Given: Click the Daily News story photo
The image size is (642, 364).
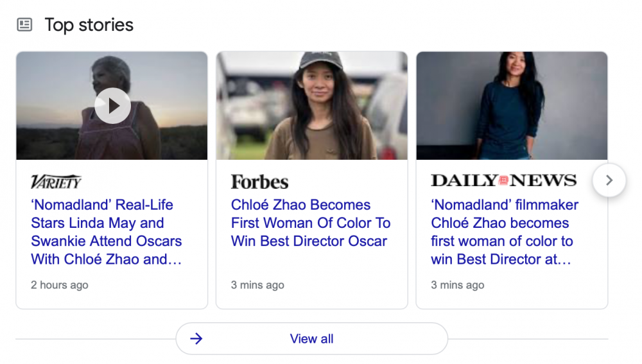Looking at the screenshot, I should point(512,105).
